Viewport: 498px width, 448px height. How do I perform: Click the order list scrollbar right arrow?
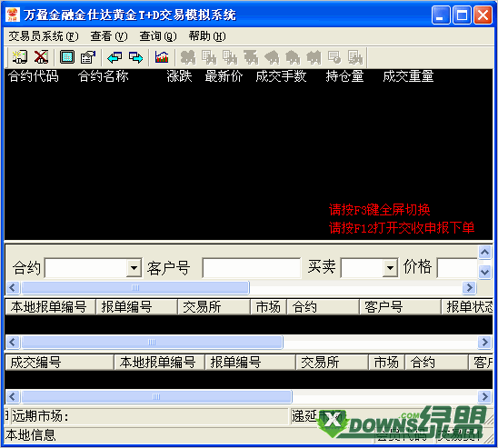(x=484, y=343)
